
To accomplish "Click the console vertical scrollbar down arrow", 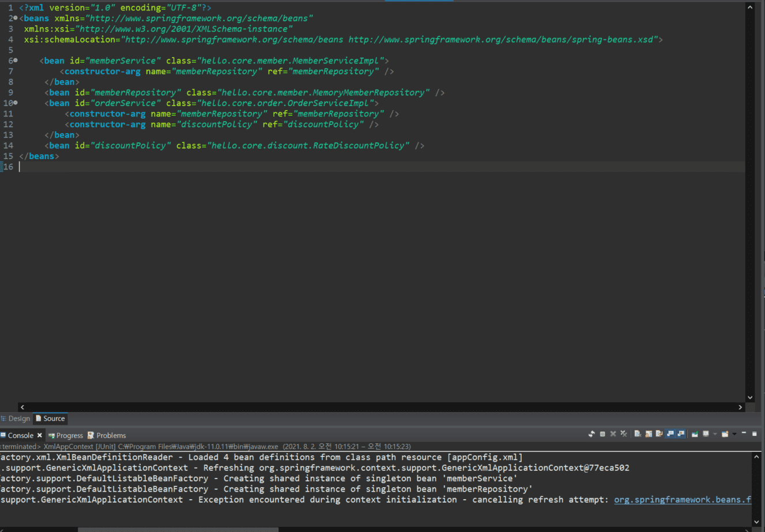I will tap(757, 522).
